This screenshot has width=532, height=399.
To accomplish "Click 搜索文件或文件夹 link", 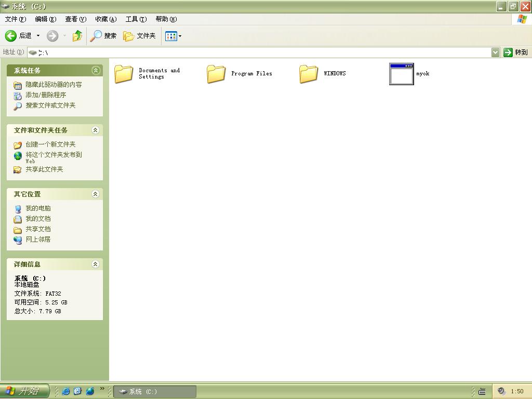I will pyautogui.click(x=50, y=105).
